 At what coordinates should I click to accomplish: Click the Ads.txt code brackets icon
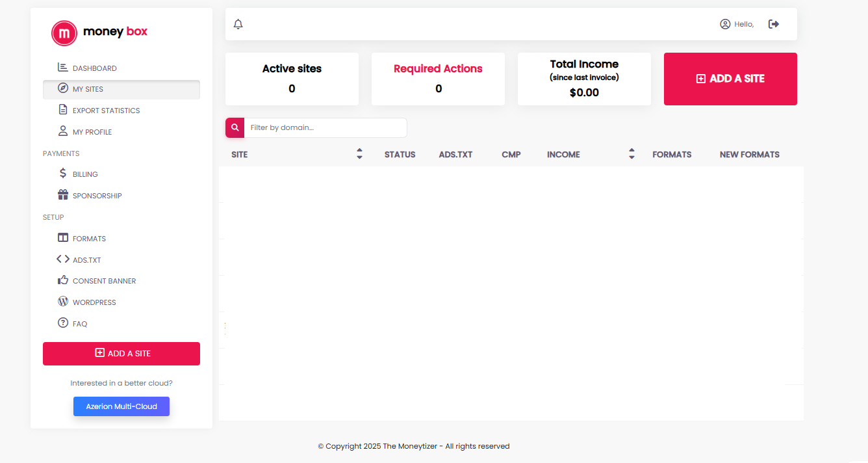coord(63,259)
